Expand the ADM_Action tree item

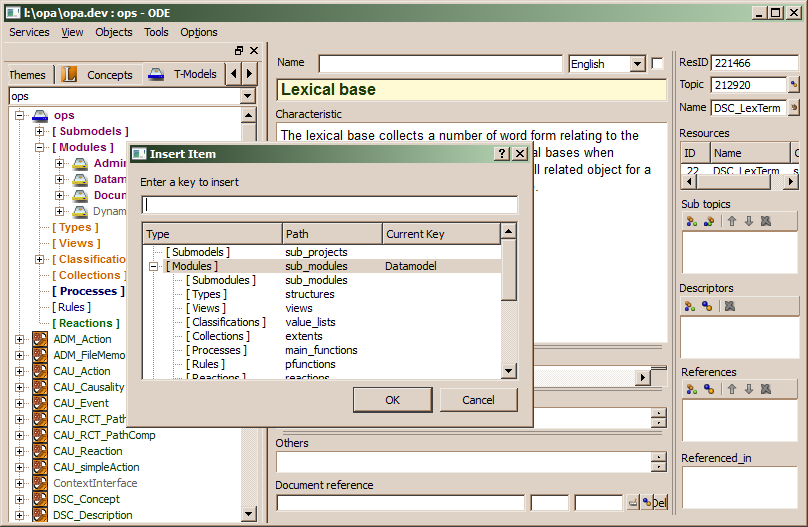(19, 340)
